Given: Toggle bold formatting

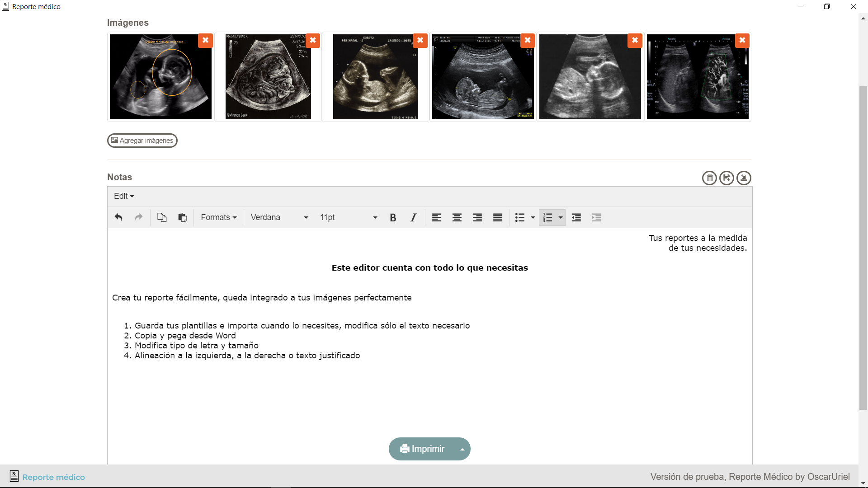Looking at the screenshot, I should coord(393,217).
